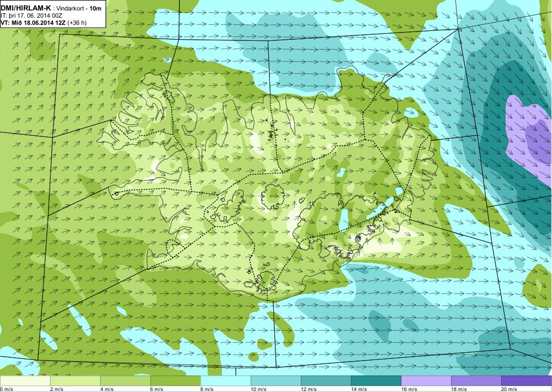
Task: Click the '10 m/s' legend label
Action: 259,389
